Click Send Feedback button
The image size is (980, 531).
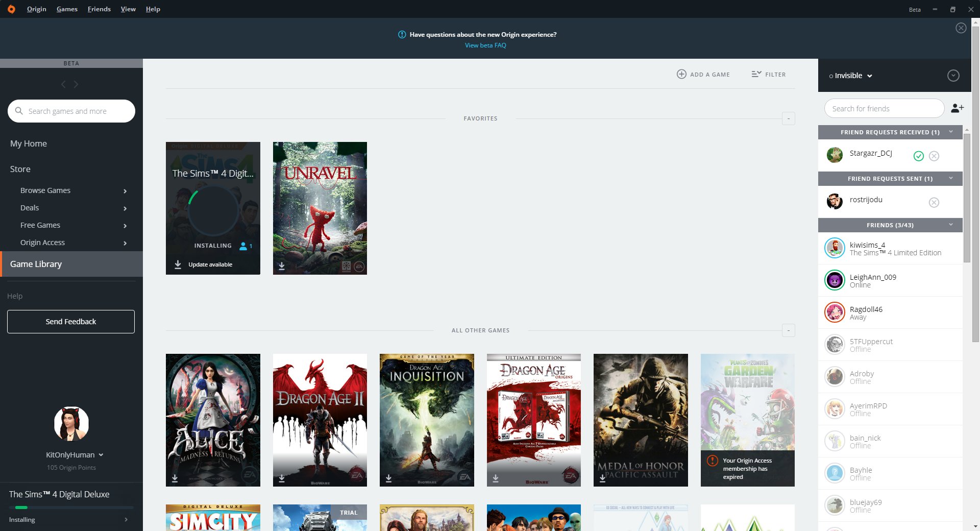[71, 322]
